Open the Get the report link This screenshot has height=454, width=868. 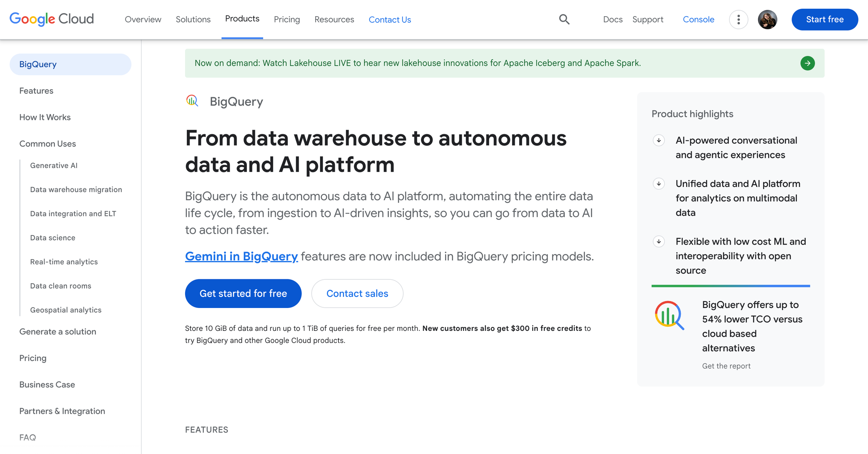[x=726, y=366]
